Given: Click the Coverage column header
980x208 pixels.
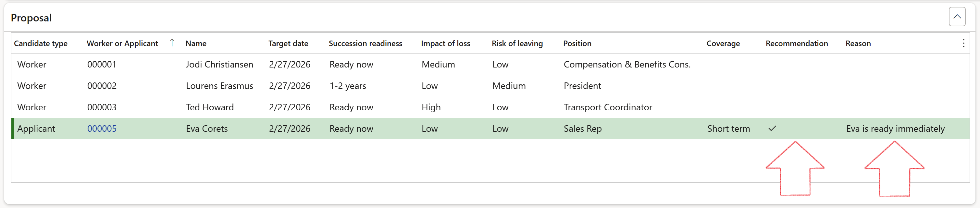Looking at the screenshot, I should (723, 43).
